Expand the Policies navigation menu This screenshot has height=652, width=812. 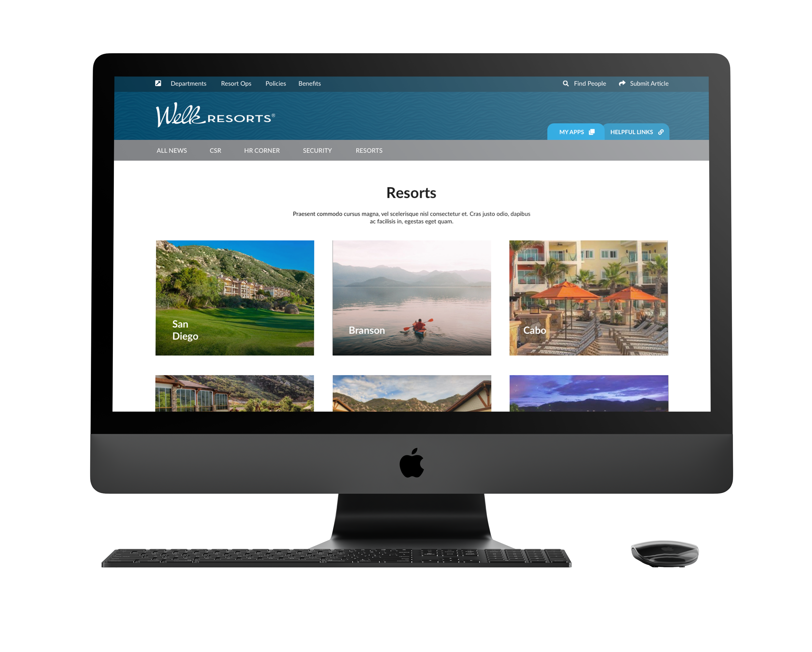[275, 83]
